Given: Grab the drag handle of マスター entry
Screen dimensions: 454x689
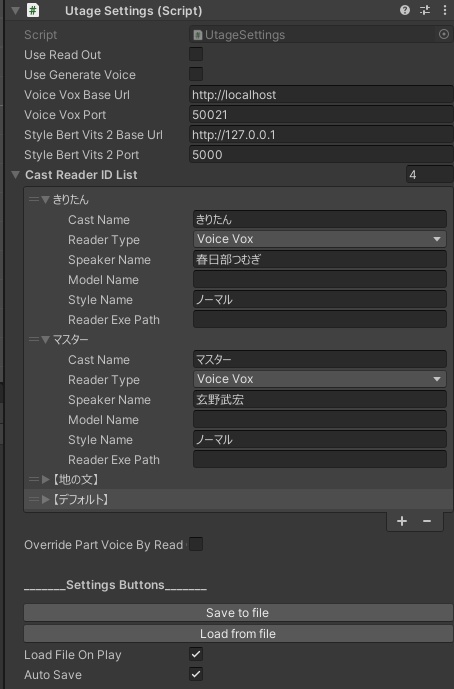Looking at the screenshot, I should [34, 339].
